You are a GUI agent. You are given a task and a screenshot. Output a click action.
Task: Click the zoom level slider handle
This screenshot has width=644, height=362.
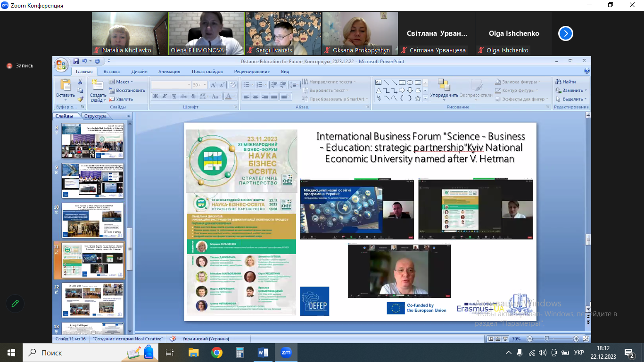tap(546, 338)
